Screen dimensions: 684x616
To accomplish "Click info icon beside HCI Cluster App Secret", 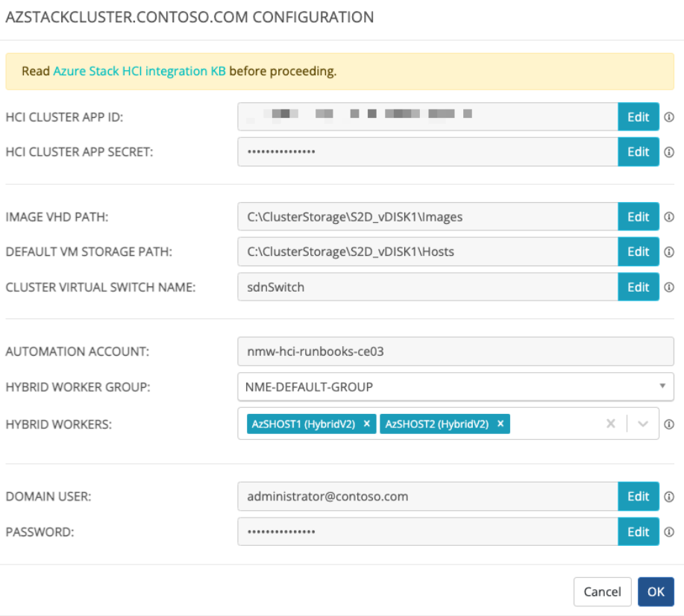I will (669, 152).
